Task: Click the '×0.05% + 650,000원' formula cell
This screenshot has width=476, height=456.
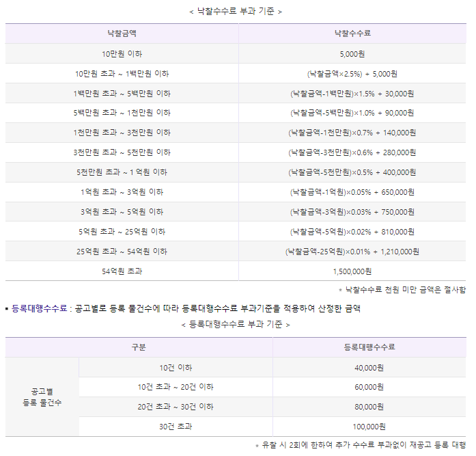Action: (x=352, y=192)
